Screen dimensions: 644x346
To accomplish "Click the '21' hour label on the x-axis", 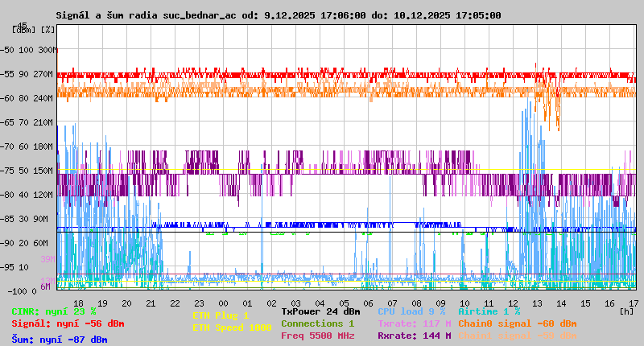I will [x=151, y=303].
